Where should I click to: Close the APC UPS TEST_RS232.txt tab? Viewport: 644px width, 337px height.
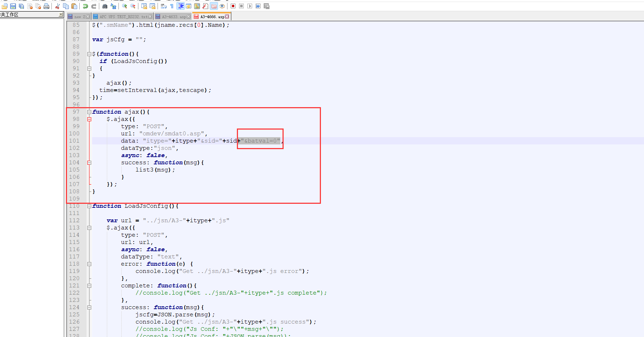[150, 17]
